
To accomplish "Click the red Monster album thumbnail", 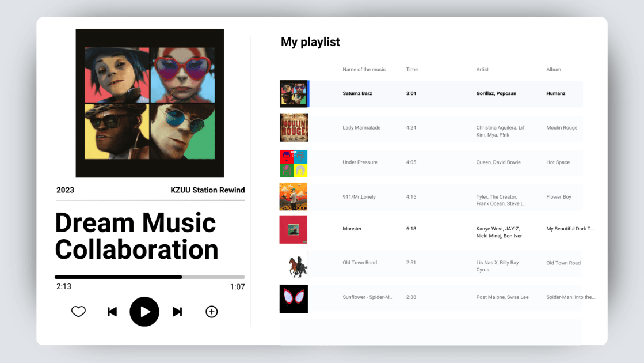I will [x=294, y=229].
